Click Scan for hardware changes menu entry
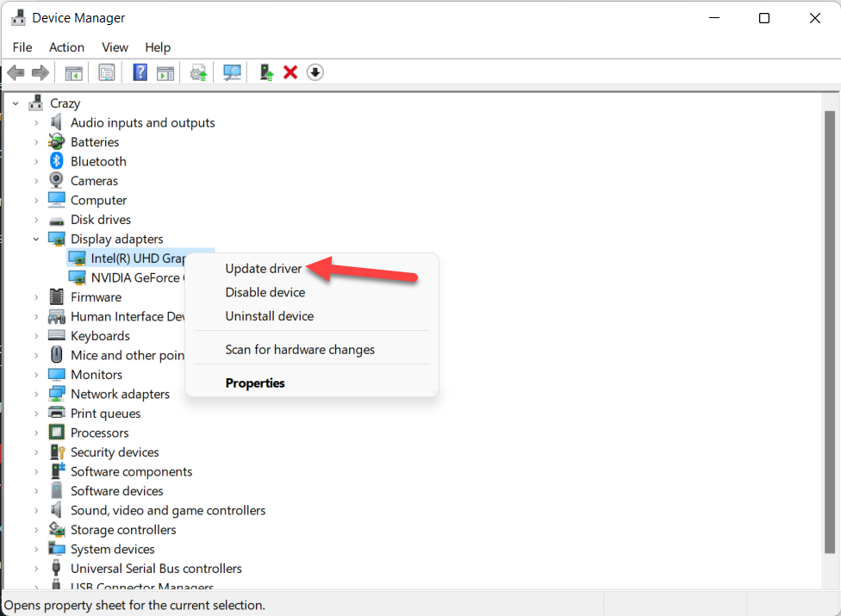This screenshot has height=616, width=841. (300, 350)
